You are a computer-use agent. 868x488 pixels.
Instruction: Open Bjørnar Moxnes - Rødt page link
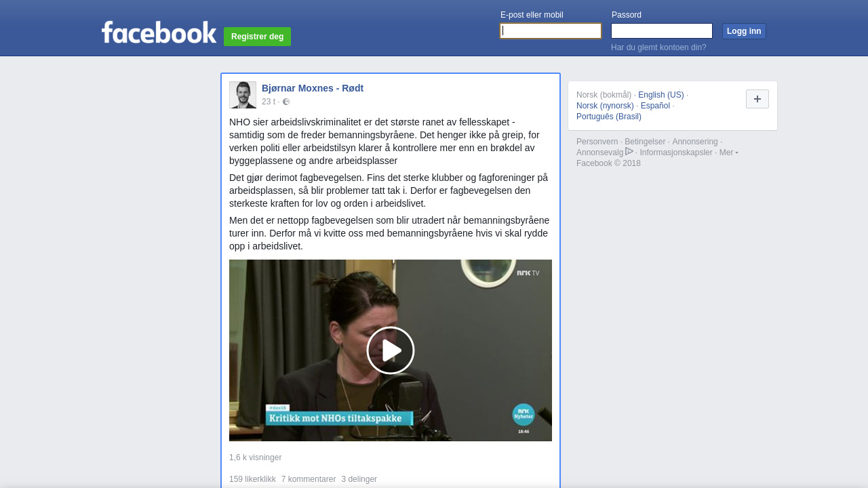[x=313, y=88]
